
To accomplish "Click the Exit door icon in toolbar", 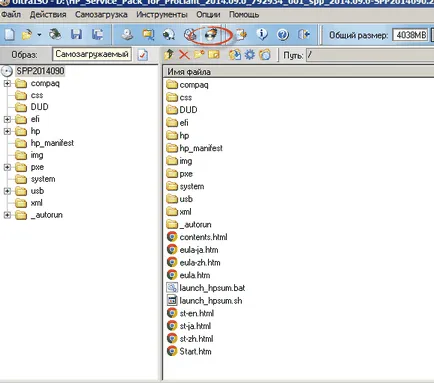I will 304,34.
